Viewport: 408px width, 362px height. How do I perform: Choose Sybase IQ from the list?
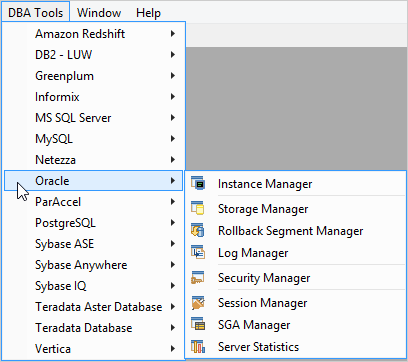[x=93, y=286]
